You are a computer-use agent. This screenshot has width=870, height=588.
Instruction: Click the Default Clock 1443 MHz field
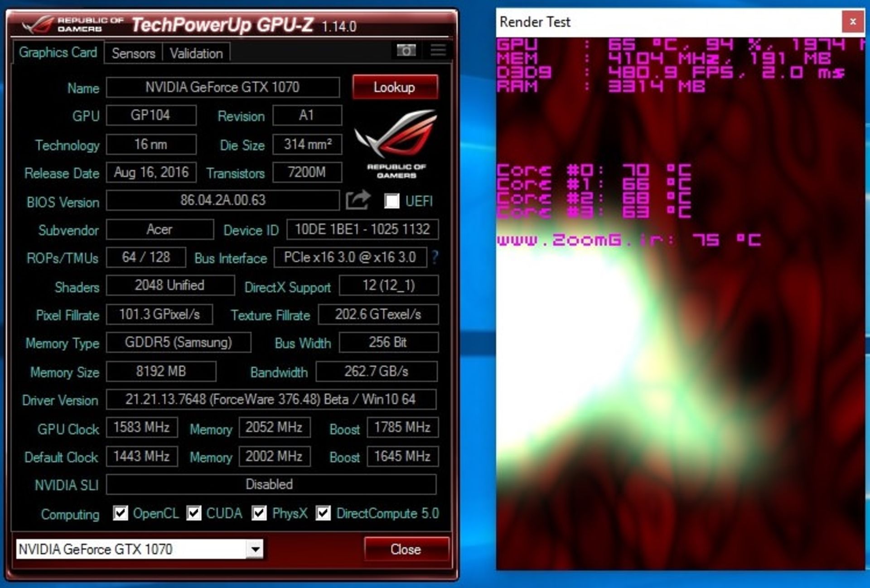(141, 457)
